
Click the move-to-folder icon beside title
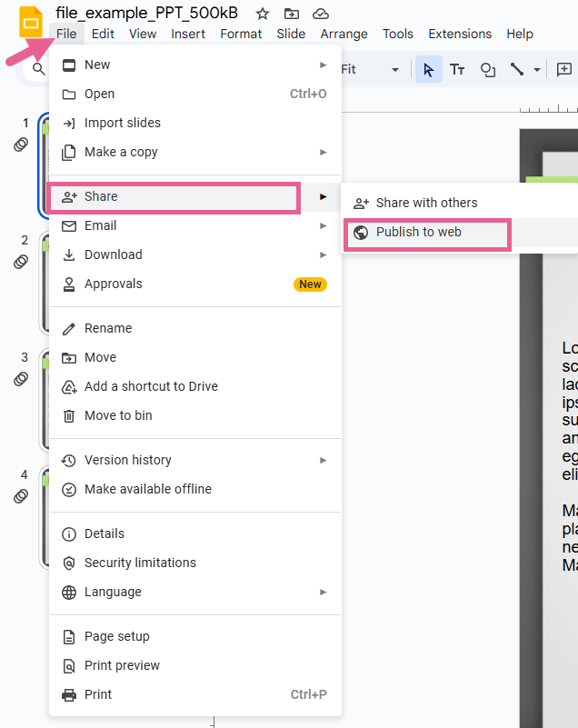click(291, 14)
